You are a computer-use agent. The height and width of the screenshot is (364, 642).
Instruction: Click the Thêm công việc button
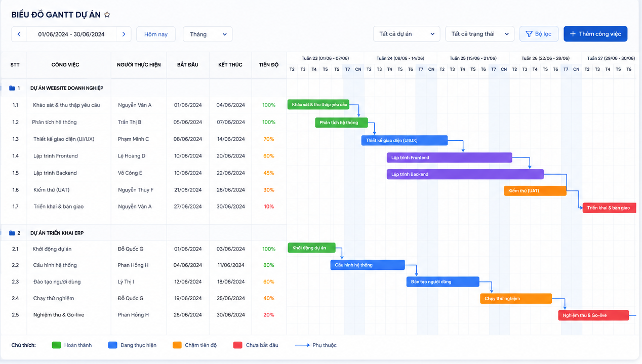(595, 34)
